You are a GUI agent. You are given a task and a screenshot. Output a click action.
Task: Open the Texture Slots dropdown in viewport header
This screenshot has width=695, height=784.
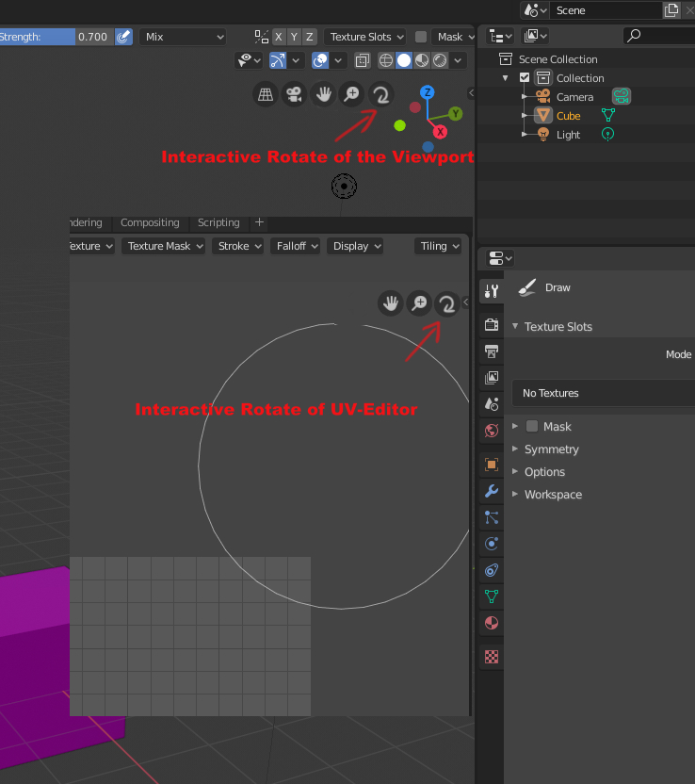(365, 37)
